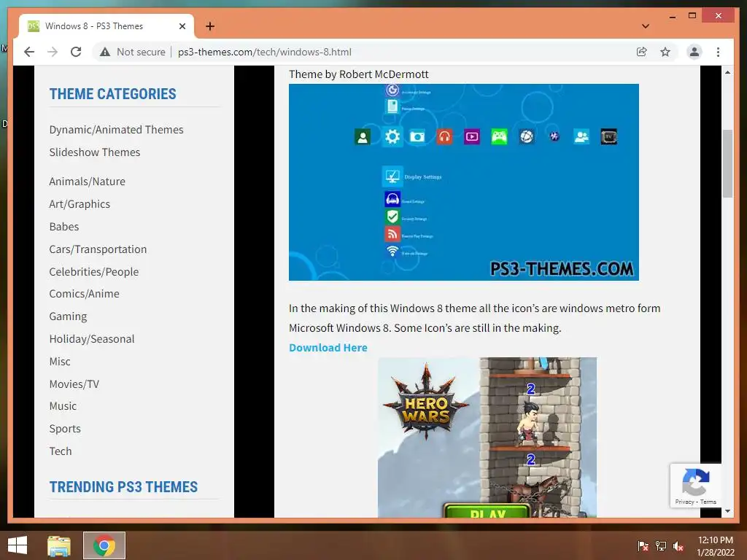Open Celebrities/People category
This screenshot has height=560, width=747.
click(x=94, y=271)
